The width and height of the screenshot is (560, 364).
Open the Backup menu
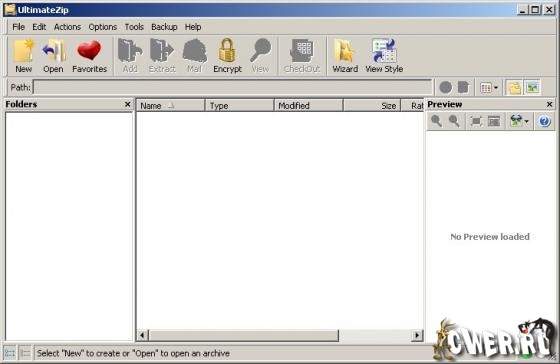tap(164, 27)
